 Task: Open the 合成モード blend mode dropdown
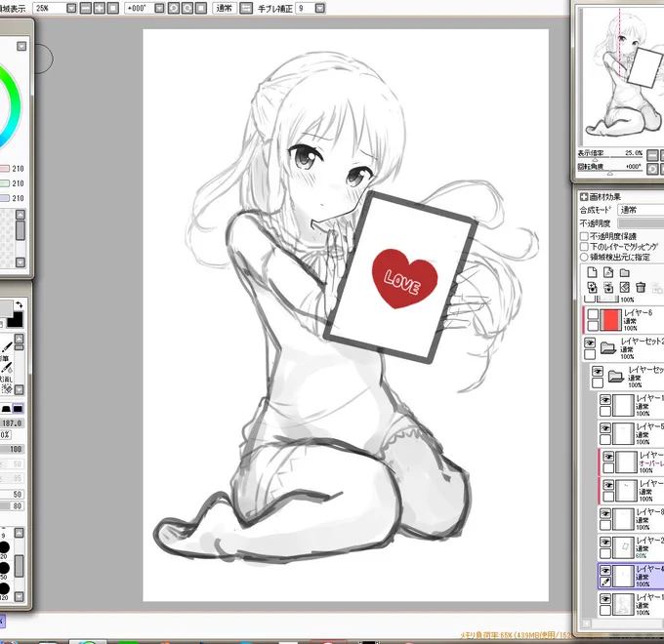(x=641, y=210)
